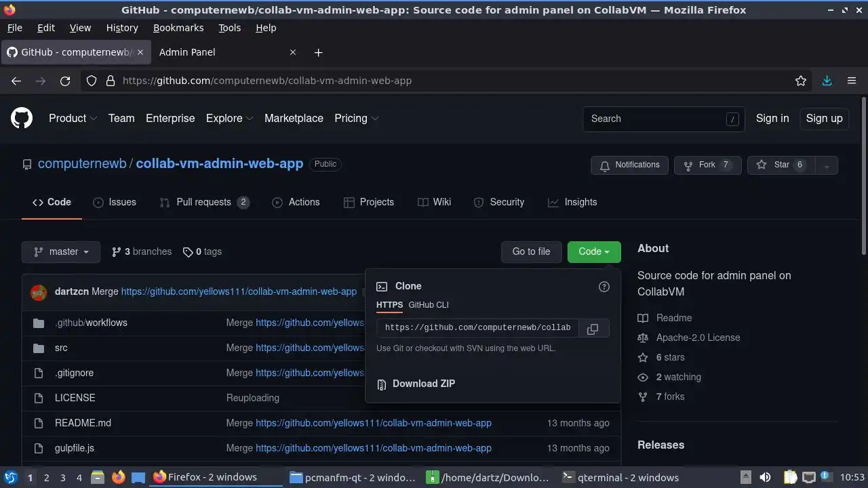The image size is (868, 488).
Task: Switch to virtual desktop 2
Action: point(46,477)
